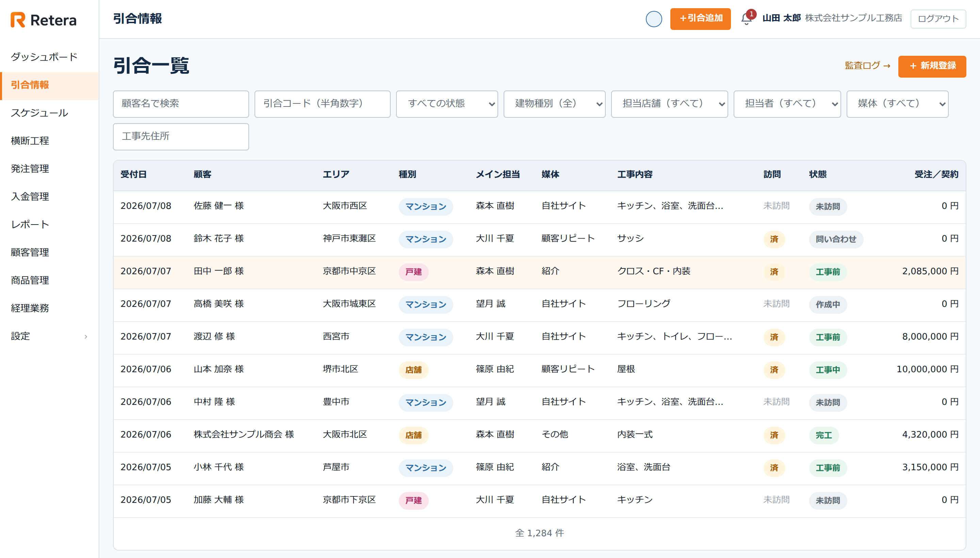Click the Retera logo
The height and width of the screenshot is (558, 980).
43,20
